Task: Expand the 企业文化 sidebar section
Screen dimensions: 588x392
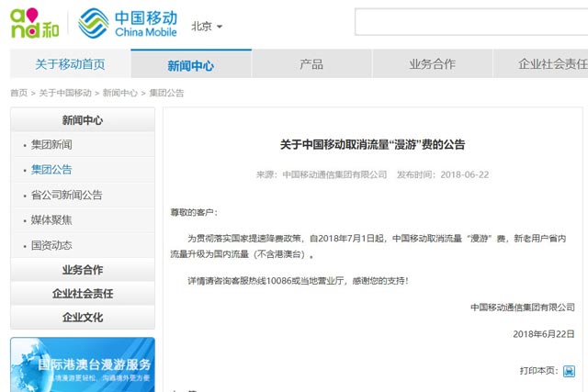Action: pyautogui.click(x=83, y=318)
